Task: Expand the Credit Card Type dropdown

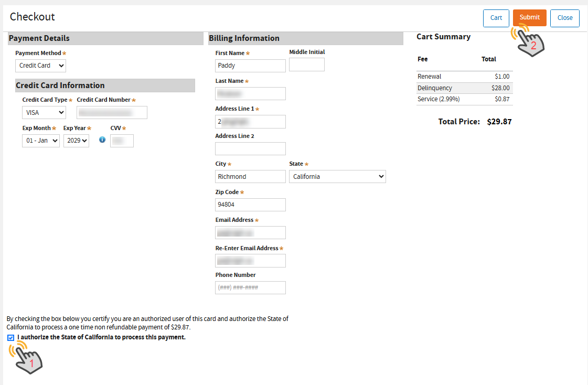Action: (44, 112)
